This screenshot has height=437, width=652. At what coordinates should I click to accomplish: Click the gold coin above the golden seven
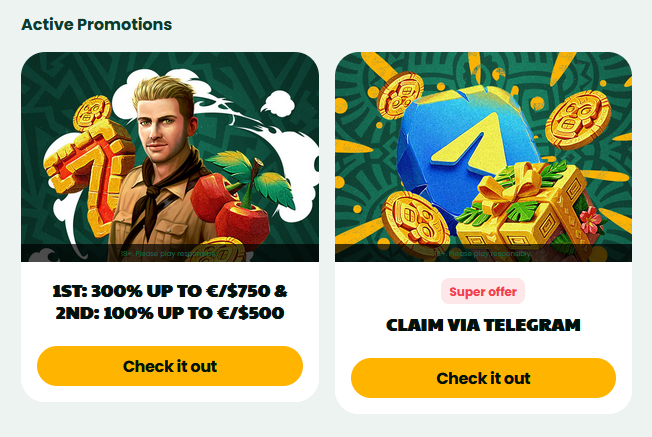click(92, 112)
